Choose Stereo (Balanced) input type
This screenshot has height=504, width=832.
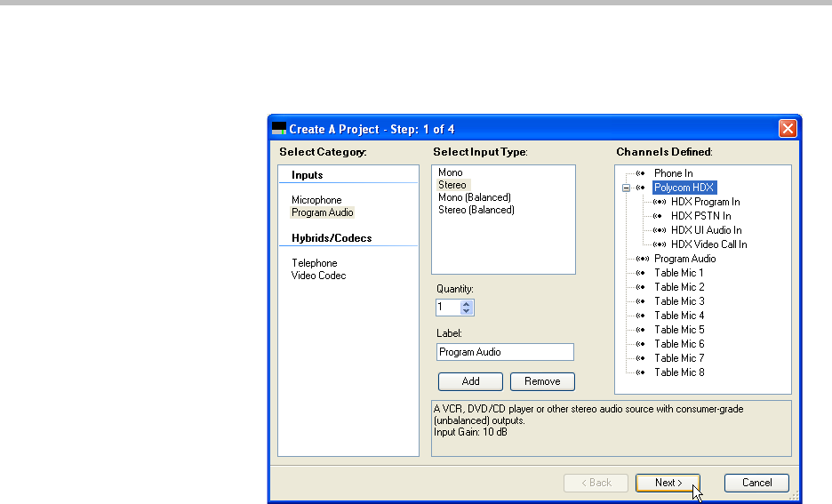tap(476, 210)
